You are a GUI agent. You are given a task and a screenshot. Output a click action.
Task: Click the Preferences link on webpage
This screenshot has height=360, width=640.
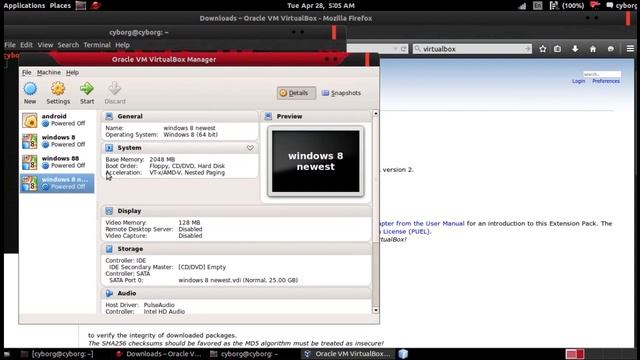[606, 81]
